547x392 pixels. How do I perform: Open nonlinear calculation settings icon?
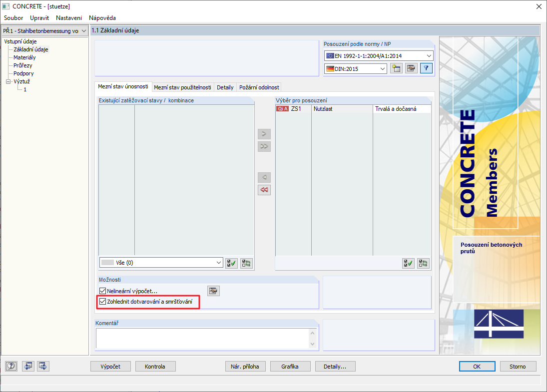tap(213, 291)
